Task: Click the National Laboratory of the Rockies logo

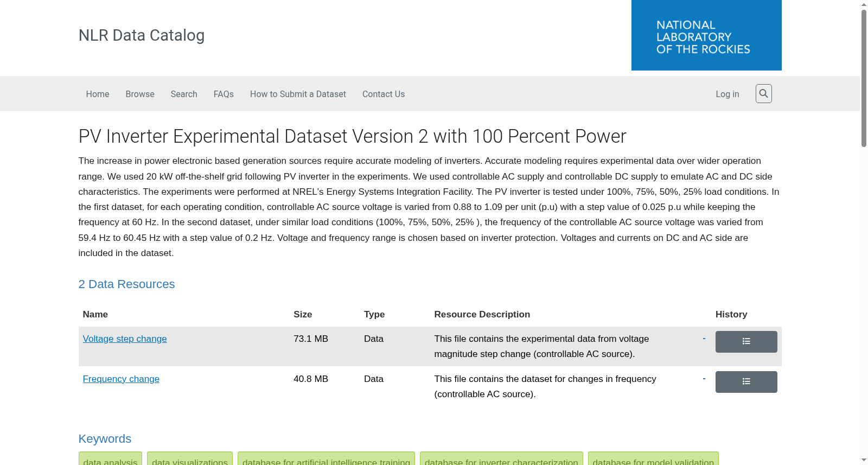Action: coord(706,35)
